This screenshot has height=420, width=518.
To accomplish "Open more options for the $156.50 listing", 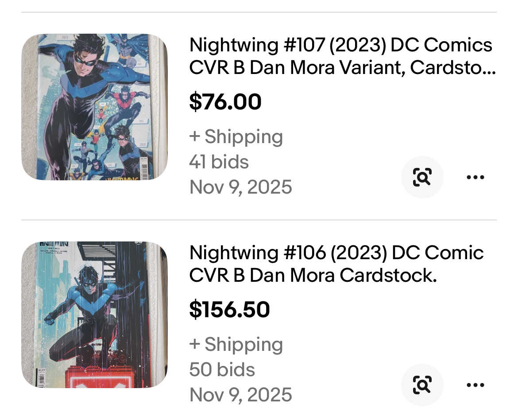I will [x=475, y=385].
